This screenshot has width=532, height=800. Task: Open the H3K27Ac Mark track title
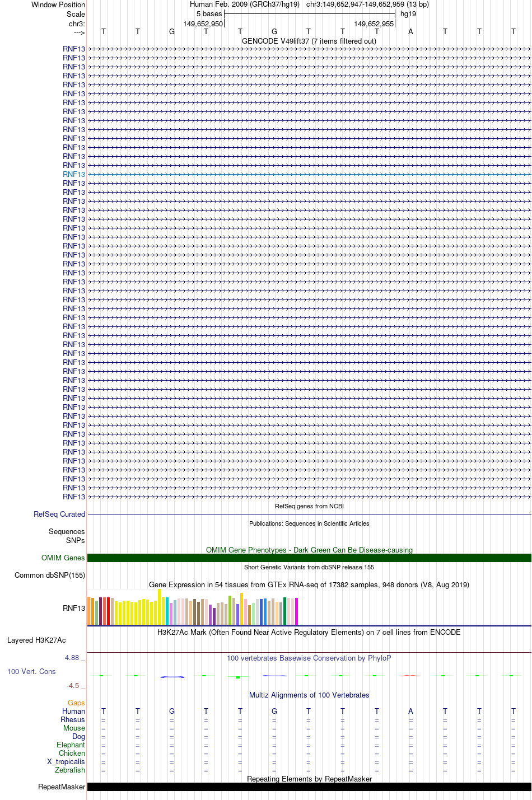(x=309, y=632)
